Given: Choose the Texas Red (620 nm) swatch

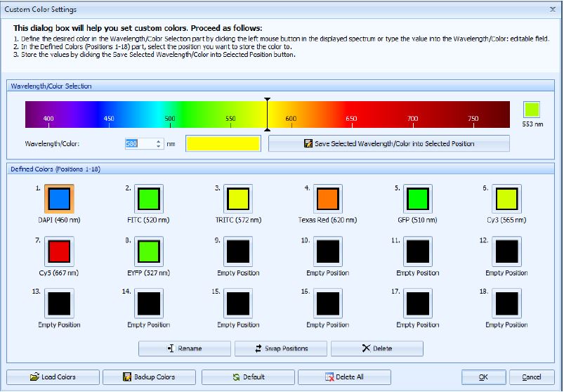Looking at the screenshot, I should click(327, 199).
